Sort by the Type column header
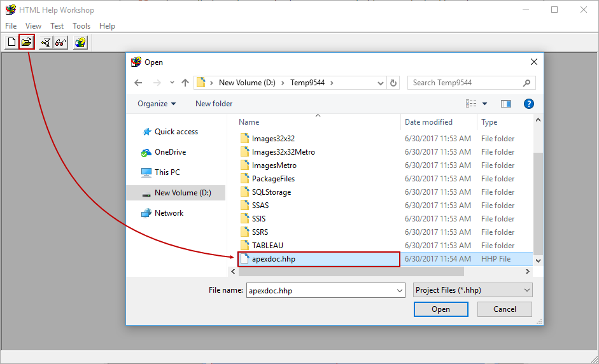Viewport: 599px width, 364px height. 490,122
